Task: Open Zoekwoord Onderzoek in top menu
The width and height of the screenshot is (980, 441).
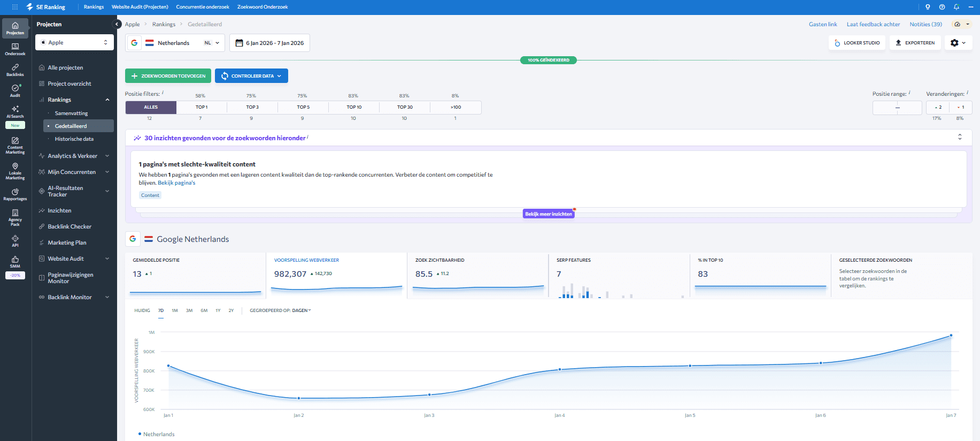Action: (263, 7)
